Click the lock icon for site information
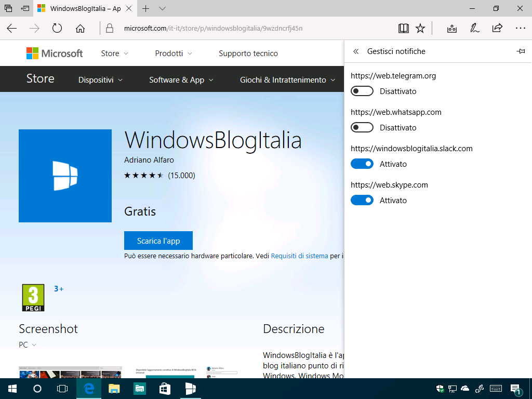 pyautogui.click(x=109, y=28)
